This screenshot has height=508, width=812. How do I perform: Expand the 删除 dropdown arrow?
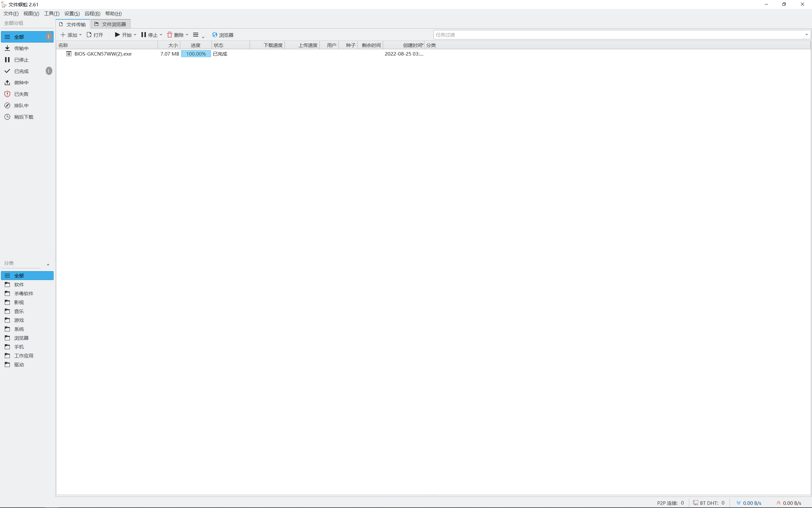pos(187,35)
